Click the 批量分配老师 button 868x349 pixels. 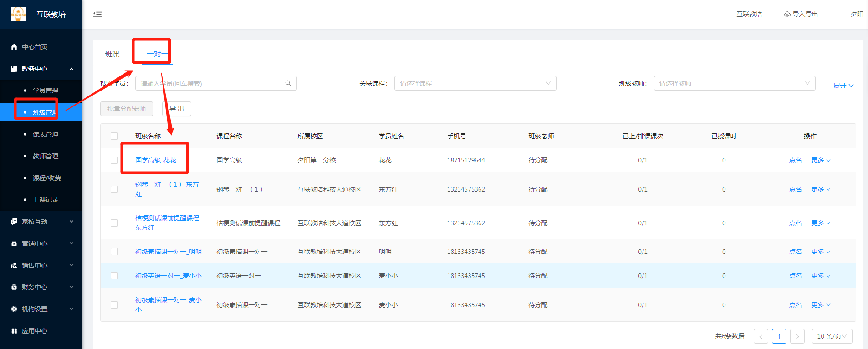click(x=127, y=109)
